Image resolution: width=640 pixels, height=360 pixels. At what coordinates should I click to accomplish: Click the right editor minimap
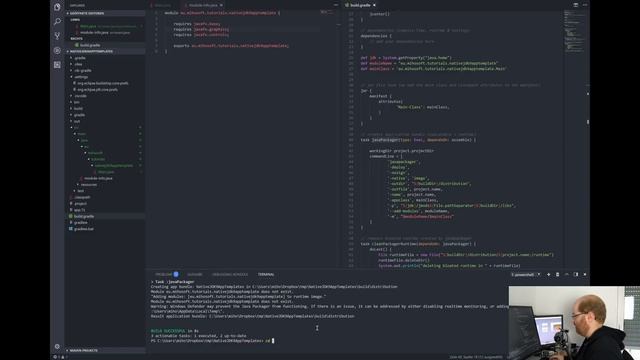pos(574,32)
